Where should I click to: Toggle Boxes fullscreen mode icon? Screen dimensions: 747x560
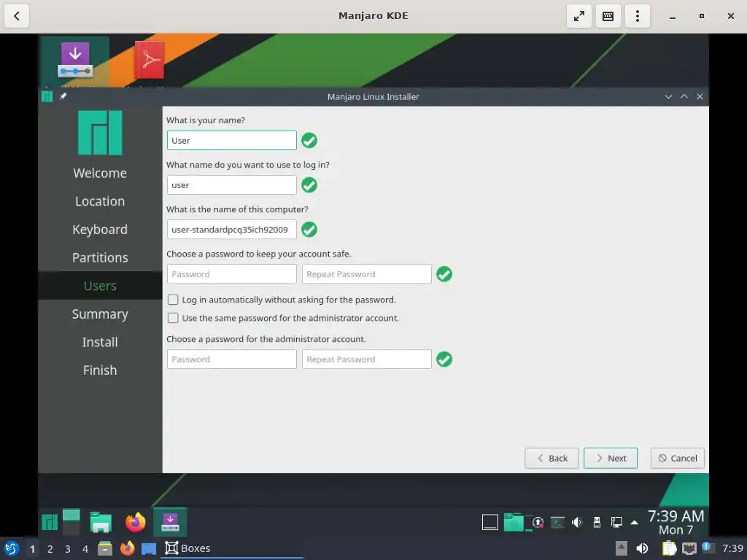(578, 16)
